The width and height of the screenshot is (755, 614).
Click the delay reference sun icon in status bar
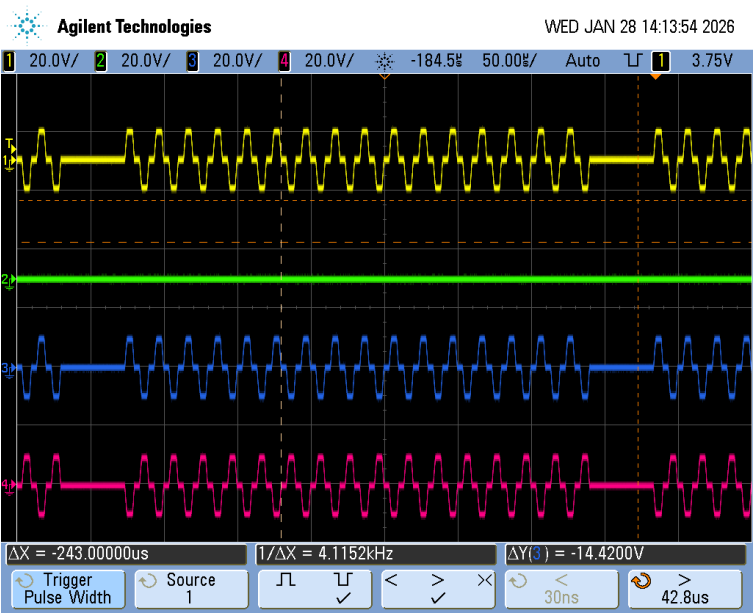tap(384, 62)
